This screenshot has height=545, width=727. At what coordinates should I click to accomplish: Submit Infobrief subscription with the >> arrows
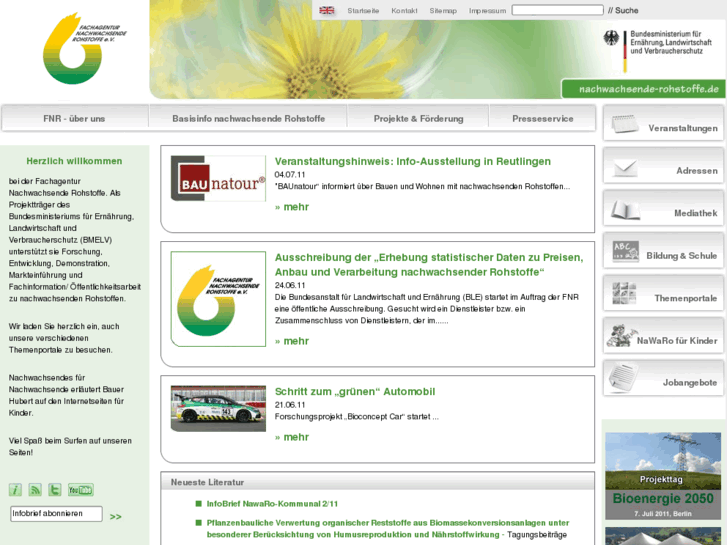tap(115, 516)
